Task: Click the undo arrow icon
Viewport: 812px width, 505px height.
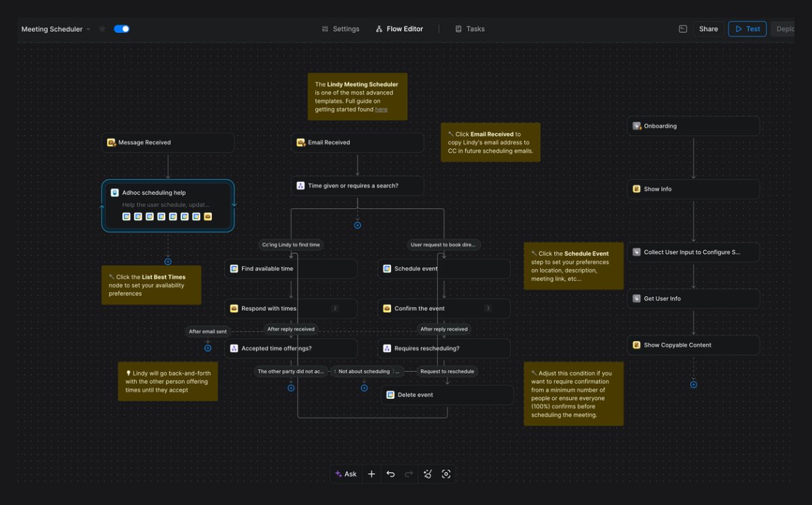Action: coord(391,474)
